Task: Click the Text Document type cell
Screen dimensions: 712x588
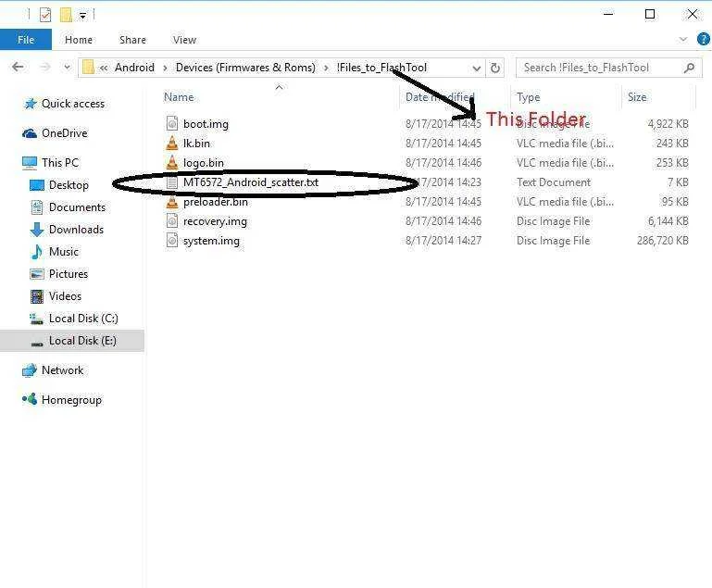Action: 554,182
